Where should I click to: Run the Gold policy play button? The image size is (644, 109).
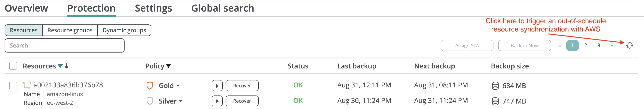click(217, 86)
